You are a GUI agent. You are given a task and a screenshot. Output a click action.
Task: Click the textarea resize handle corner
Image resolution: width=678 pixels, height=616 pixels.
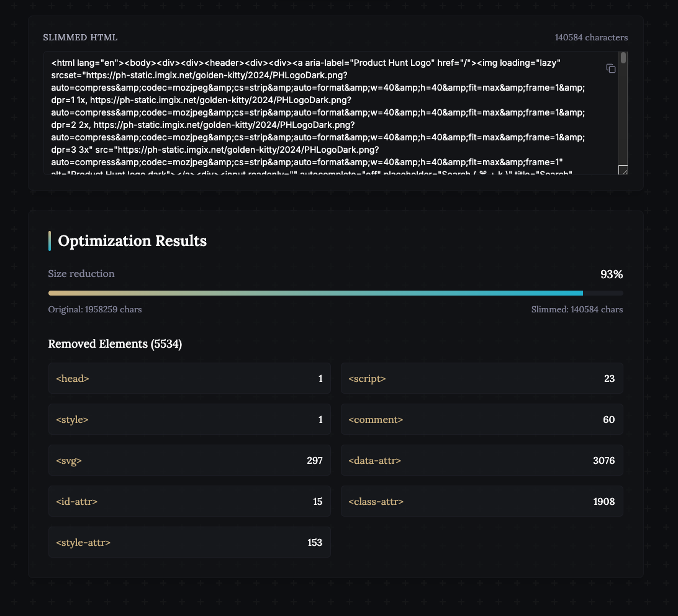623,170
